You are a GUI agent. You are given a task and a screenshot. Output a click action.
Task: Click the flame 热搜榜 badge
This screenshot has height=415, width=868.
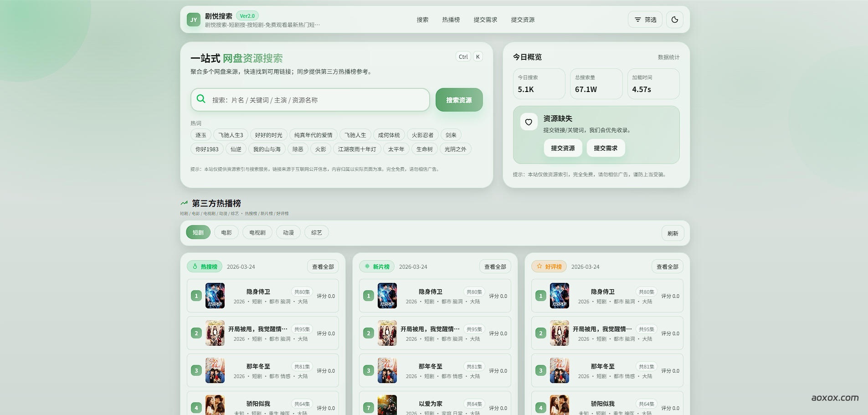coord(204,266)
